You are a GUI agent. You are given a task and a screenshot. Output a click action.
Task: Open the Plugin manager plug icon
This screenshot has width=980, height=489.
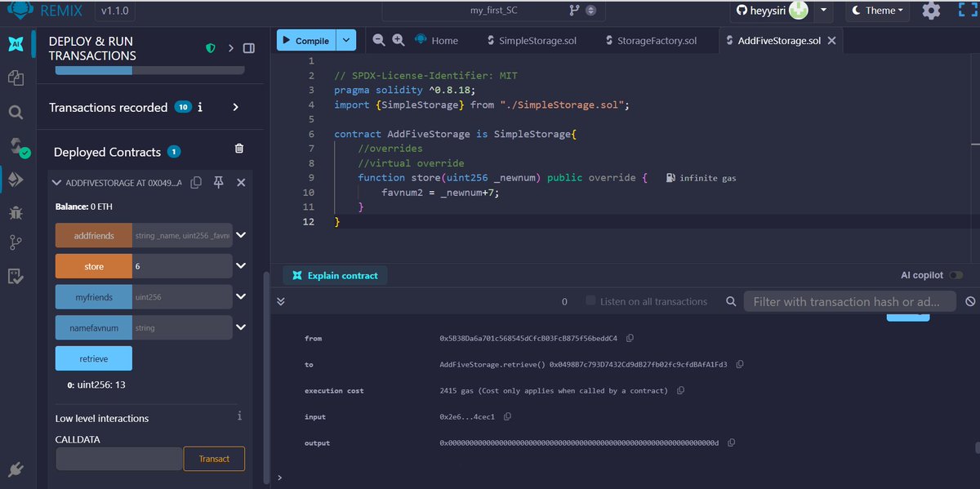click(15, 469)
